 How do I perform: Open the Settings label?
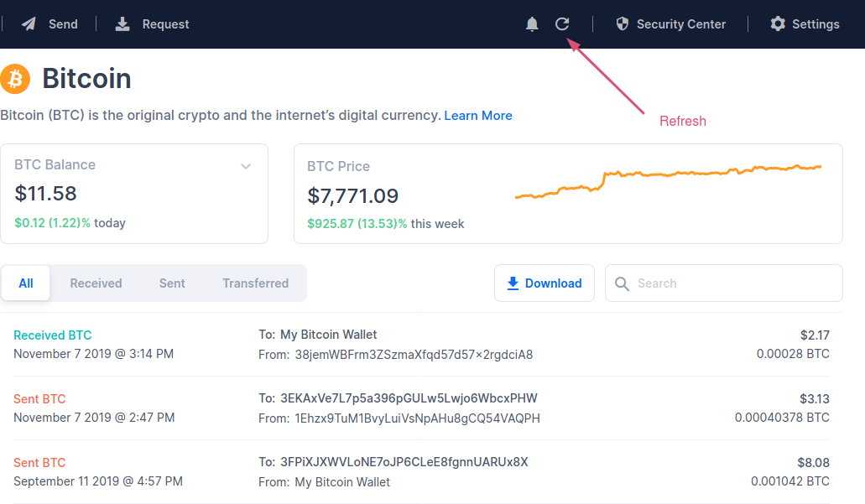point(815,24)
